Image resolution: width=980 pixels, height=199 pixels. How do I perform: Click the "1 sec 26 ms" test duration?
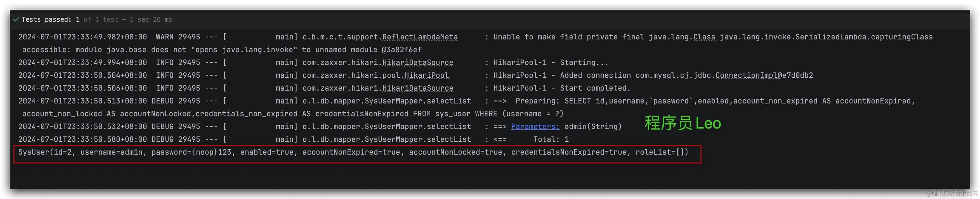point(151,19)
